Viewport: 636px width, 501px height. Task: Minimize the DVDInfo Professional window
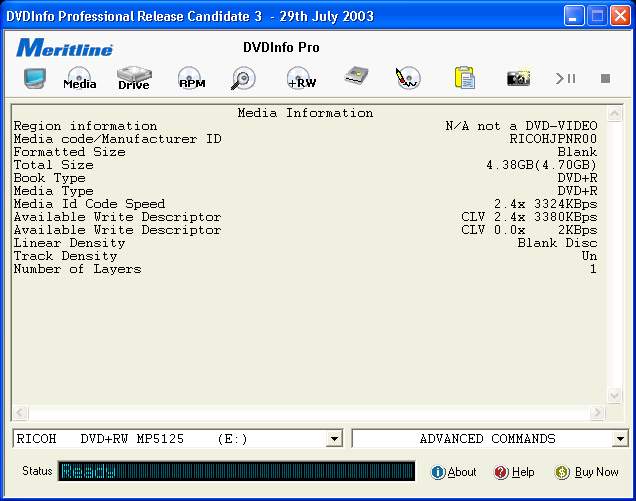(574, 16)
